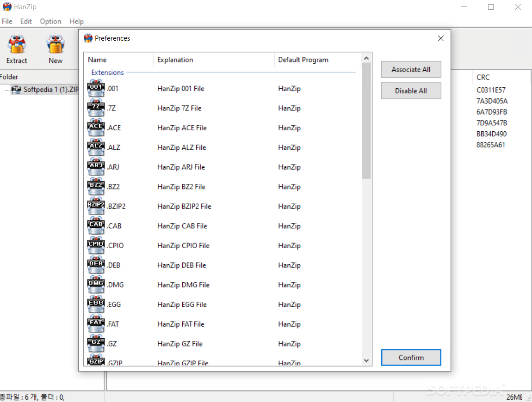This screenshot has height=402, width=532.
Task: Open the File menu
Action: click(x=7, y=21)
